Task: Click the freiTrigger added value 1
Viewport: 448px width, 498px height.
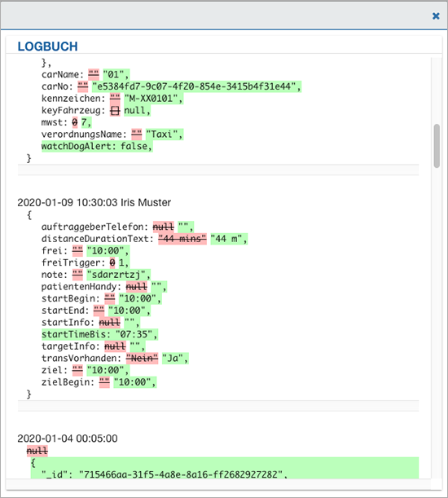Action: [x=124, y=262]
